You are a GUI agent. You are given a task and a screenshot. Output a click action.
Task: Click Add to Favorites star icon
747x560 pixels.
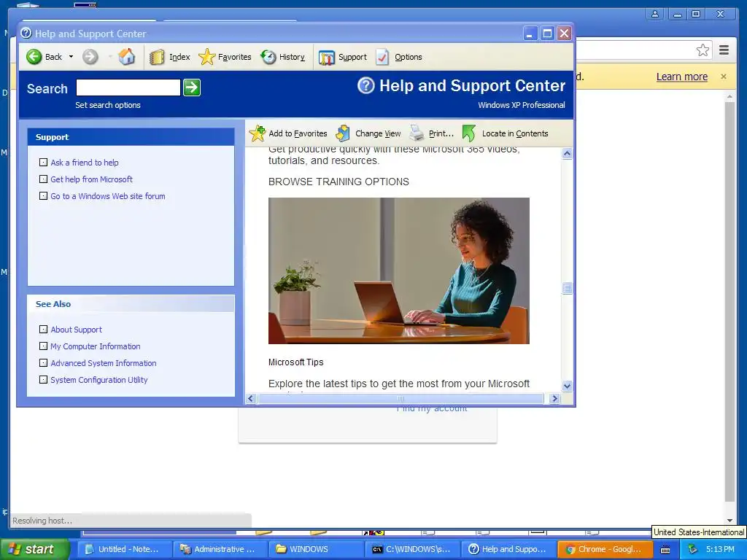(258, 133)
